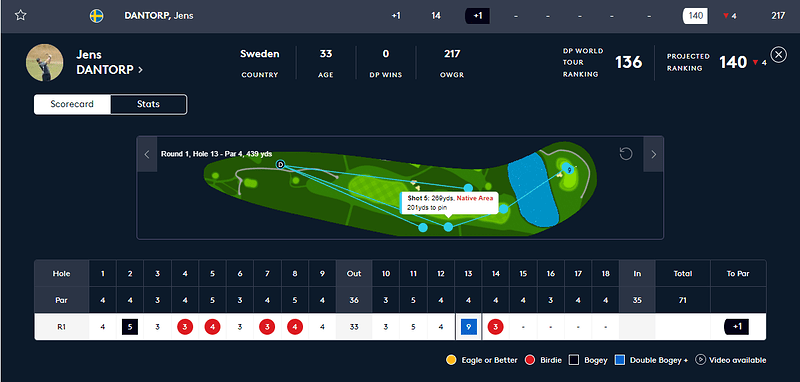Click the hole 2 bogey score
Viewport: 800px width, 382px height.
tap(130, 327)
